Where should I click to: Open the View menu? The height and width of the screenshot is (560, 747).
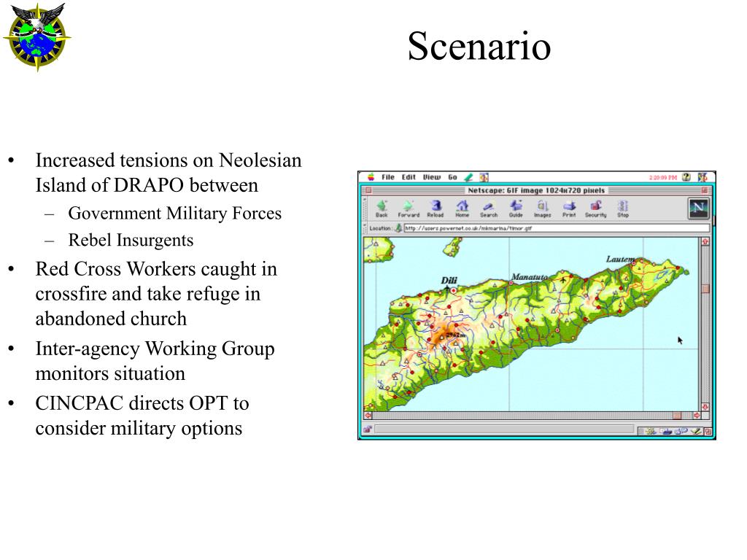point(432,177)
